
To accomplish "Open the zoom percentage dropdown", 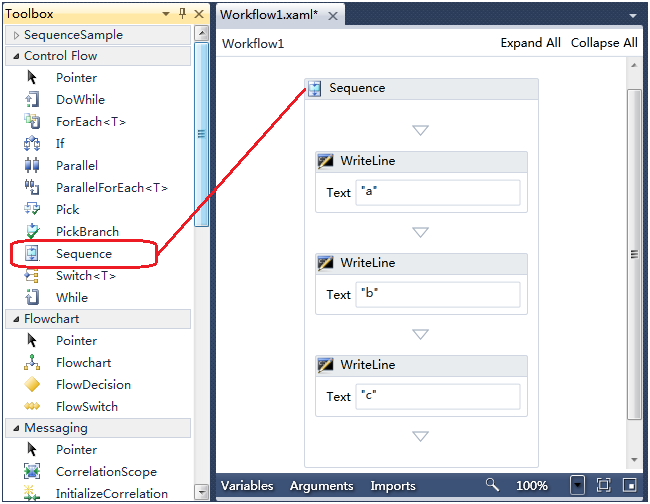I will coord(577,485).
